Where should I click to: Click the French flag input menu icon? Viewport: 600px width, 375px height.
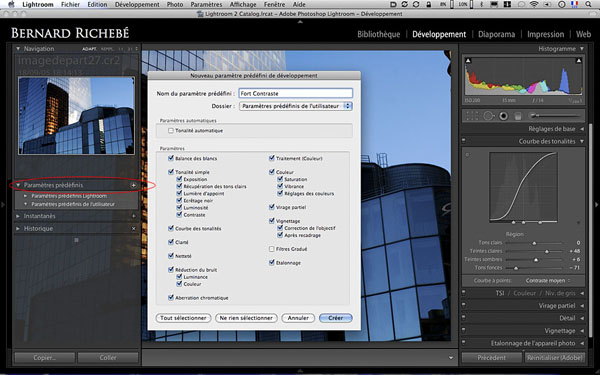574,4
